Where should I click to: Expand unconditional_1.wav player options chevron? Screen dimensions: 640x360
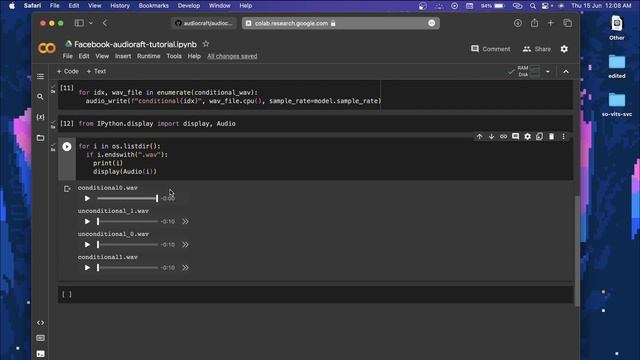tap(185, 222)
